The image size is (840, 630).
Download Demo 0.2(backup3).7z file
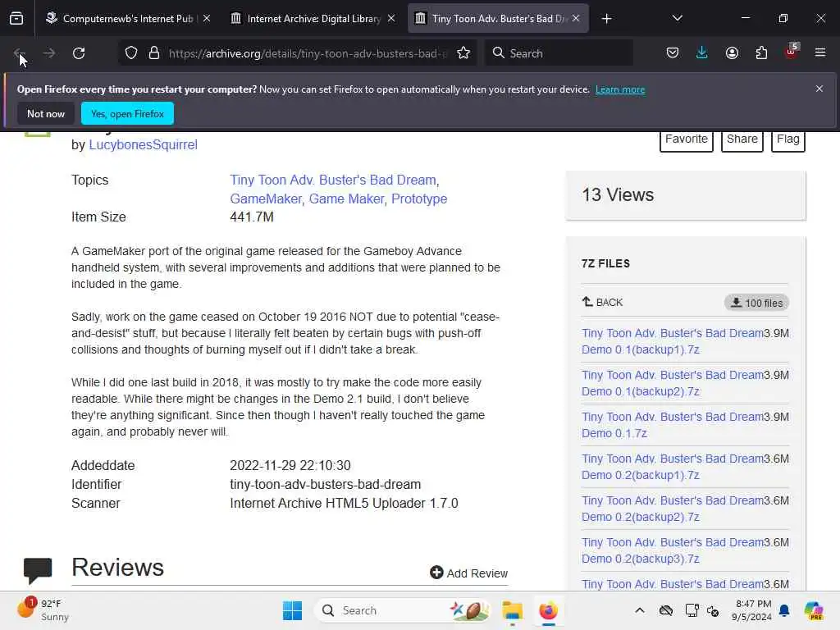coord(673,550)
